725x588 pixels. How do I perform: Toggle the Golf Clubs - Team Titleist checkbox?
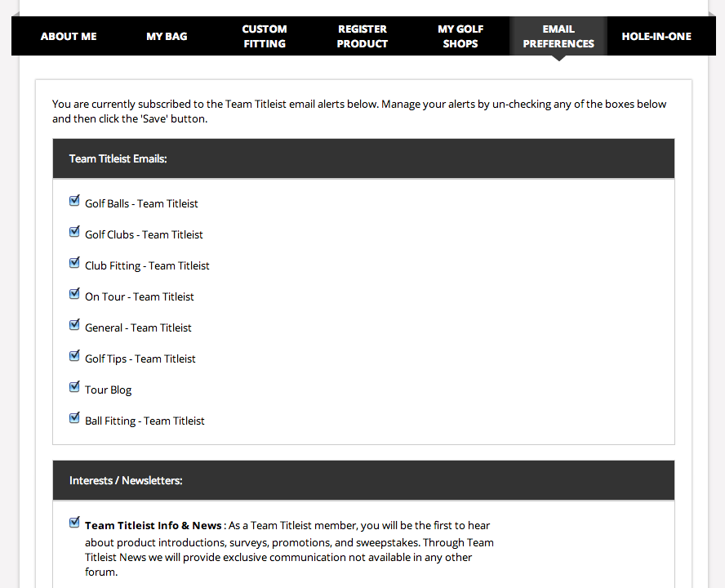[x=74, y=232]
